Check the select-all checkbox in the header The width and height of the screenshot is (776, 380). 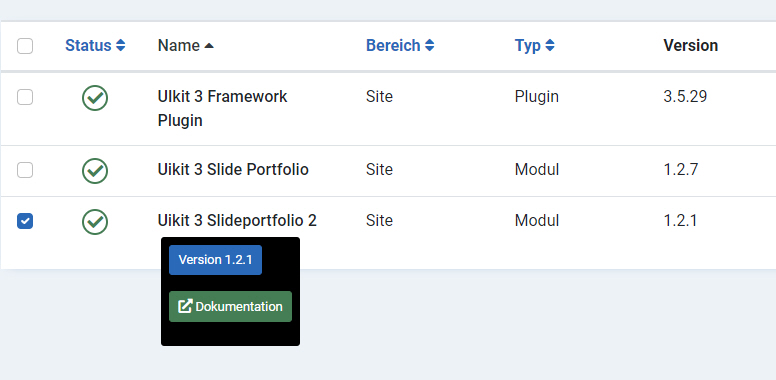pyautogui.click(x=25, y=46)
